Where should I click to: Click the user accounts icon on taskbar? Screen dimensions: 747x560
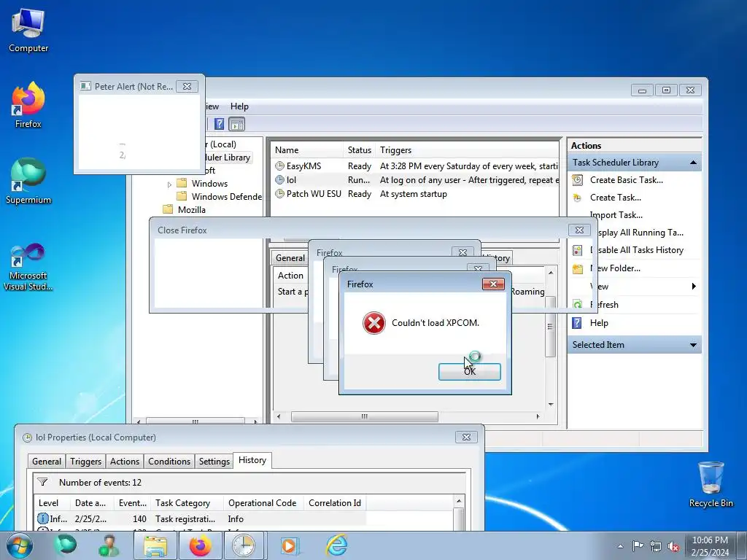coord(109,545)
